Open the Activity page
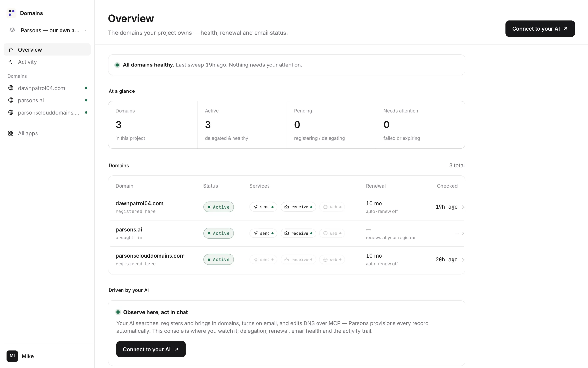The image size is (588, 368). coord(47,62)
